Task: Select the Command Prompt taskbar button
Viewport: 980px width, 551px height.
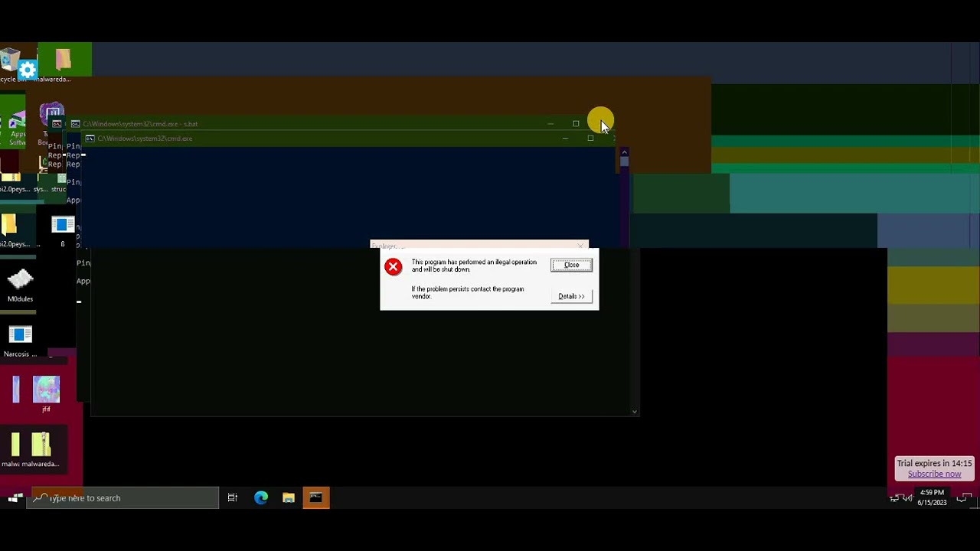Action: click(x=316, y=498)
